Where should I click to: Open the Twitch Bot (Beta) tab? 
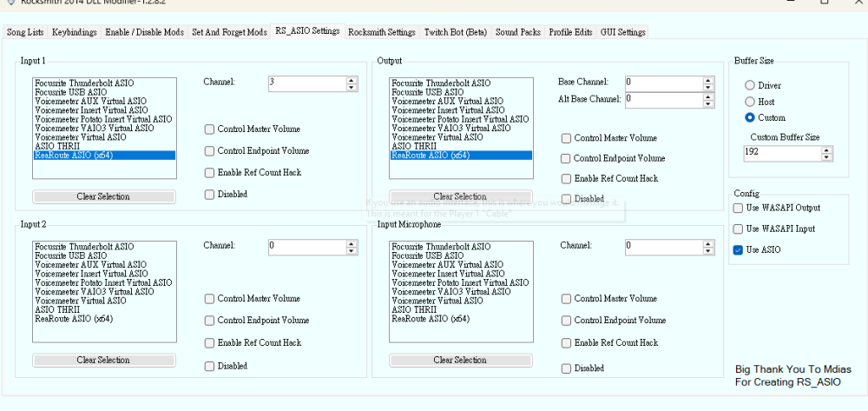[x=455, y=32]
